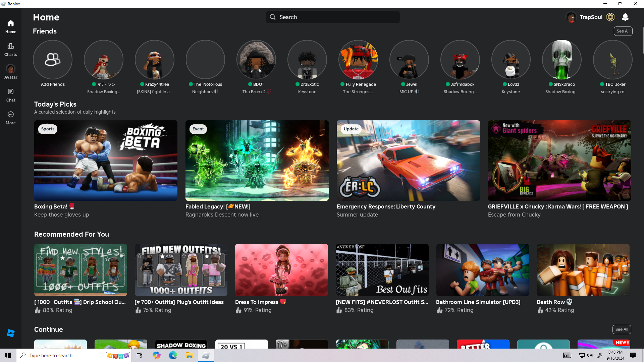Click マディソン friend avatar
Screen dimensions: 644x362
tap(104, 60)
